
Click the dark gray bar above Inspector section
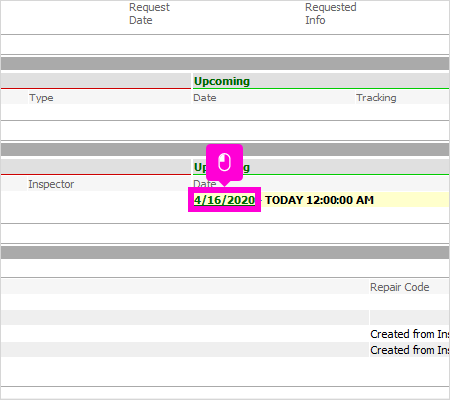(x=225, y=150)
